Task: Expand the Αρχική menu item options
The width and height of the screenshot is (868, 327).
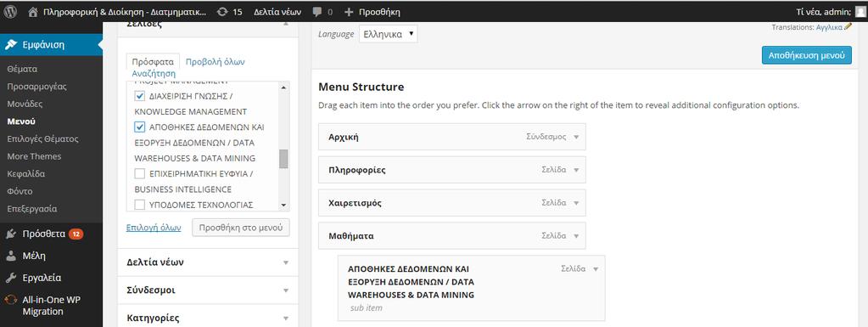Action: coord(576,137)
